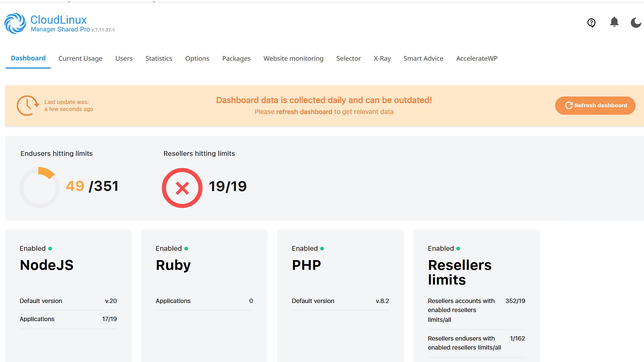Viewport: 644px width, 362px height.
Task: Click the version text v.7.11.37-1
Action: tap(103, 30)
